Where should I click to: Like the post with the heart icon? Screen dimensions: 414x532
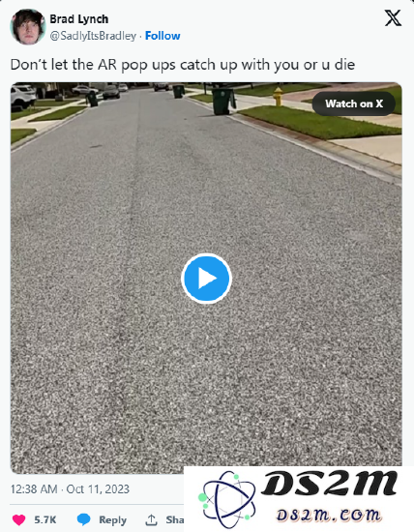pyautogui.click(x=19, y=519)
